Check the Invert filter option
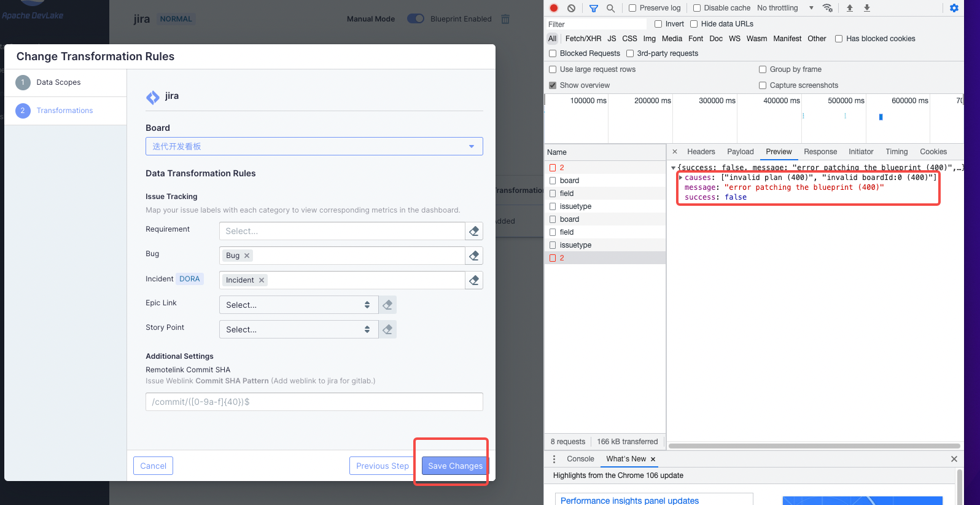 pyautogui.click(x=658, y=24)
